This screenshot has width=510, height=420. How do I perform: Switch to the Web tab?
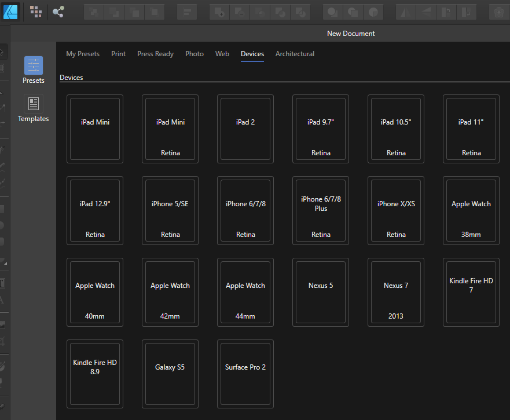coord(222,54)
